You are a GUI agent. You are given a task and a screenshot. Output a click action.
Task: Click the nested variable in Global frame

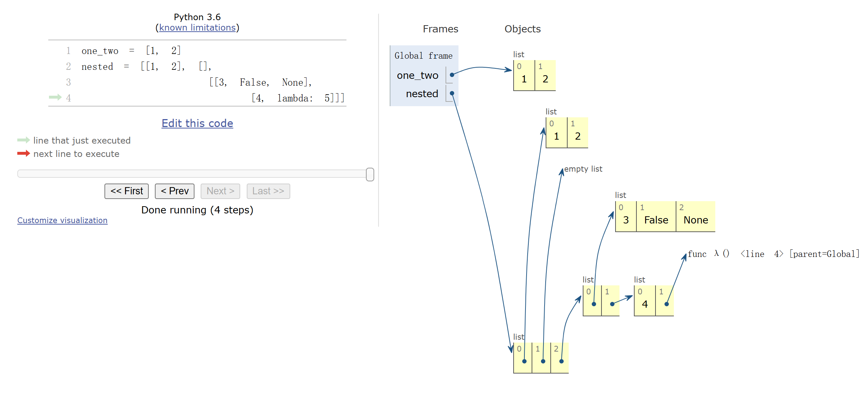pos(422,94)
